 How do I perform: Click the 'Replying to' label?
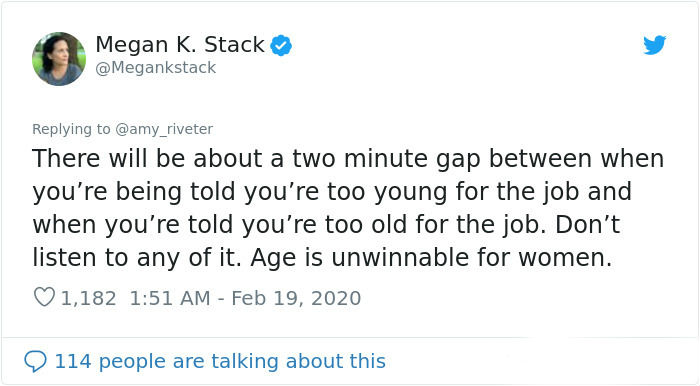[71, 129]
